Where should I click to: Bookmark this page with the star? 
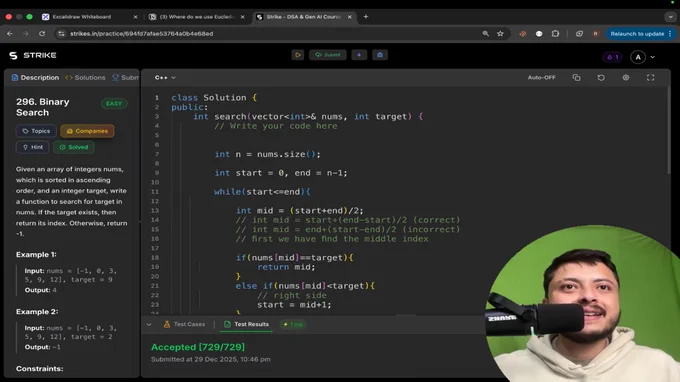500,33
